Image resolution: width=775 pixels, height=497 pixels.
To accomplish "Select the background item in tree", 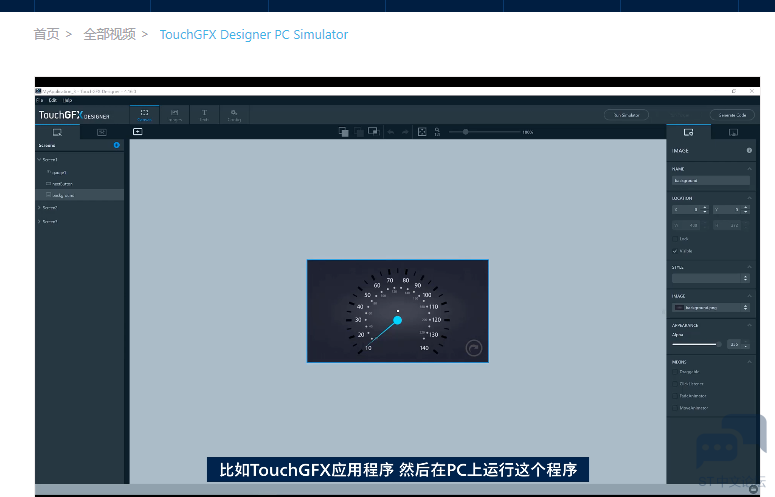I will click(x=80, y=195).
